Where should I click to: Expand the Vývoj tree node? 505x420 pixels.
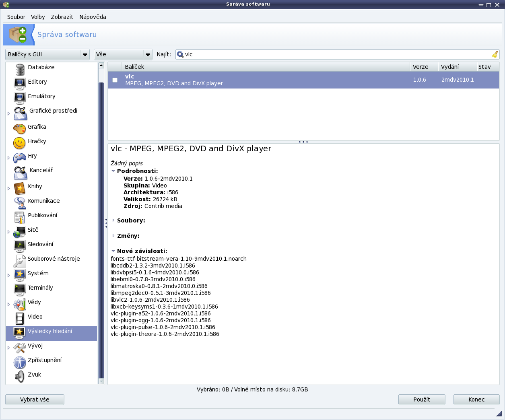[8, 348]
